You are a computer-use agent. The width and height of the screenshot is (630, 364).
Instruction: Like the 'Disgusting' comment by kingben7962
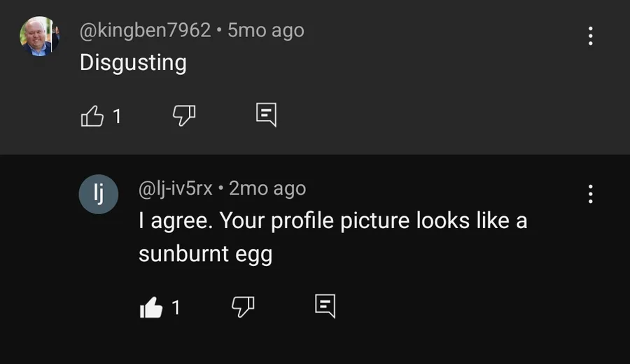92,116
